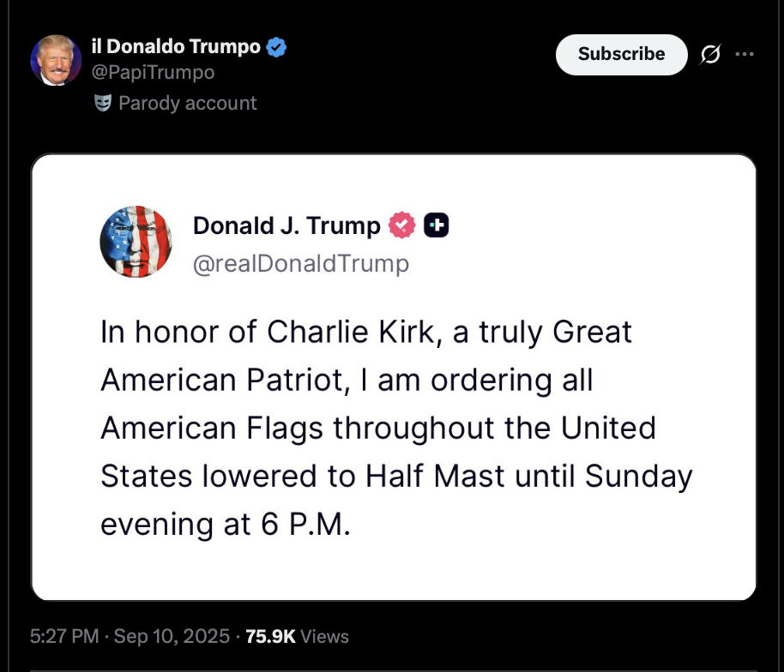This screenshot has width=784, height=672.
Task: Click il Donaldo Trumpo's profile avatar
Action: pos(56,60)
